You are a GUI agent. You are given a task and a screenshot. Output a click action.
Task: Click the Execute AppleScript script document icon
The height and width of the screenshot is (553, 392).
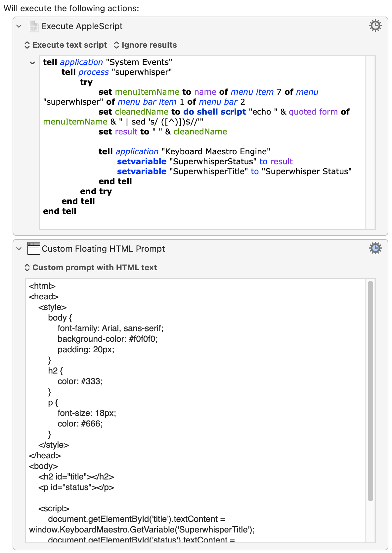click(33, 26)
